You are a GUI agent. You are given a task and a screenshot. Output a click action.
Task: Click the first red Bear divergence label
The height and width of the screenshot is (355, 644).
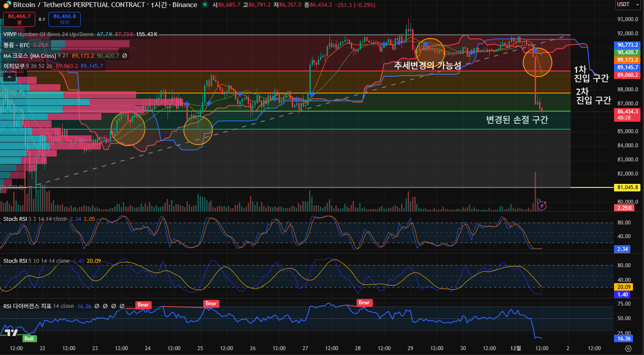(143, 304)
